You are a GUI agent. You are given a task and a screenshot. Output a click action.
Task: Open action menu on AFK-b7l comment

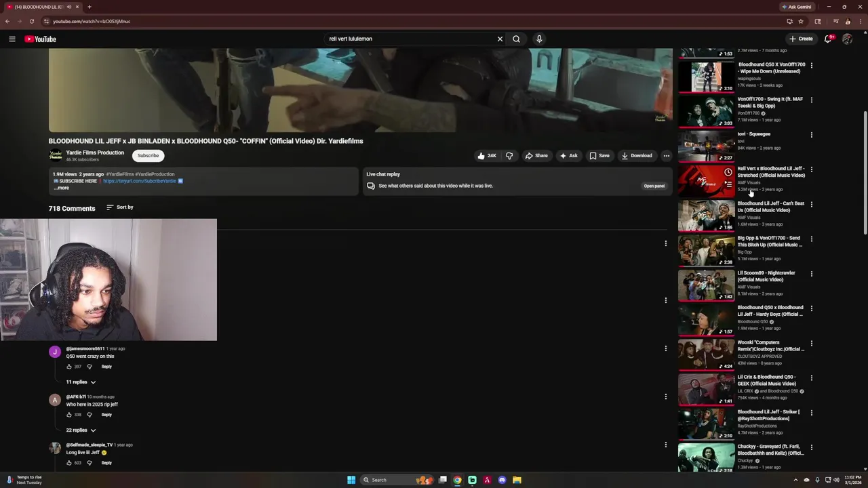pyautogui.click(x=665, y=396)
